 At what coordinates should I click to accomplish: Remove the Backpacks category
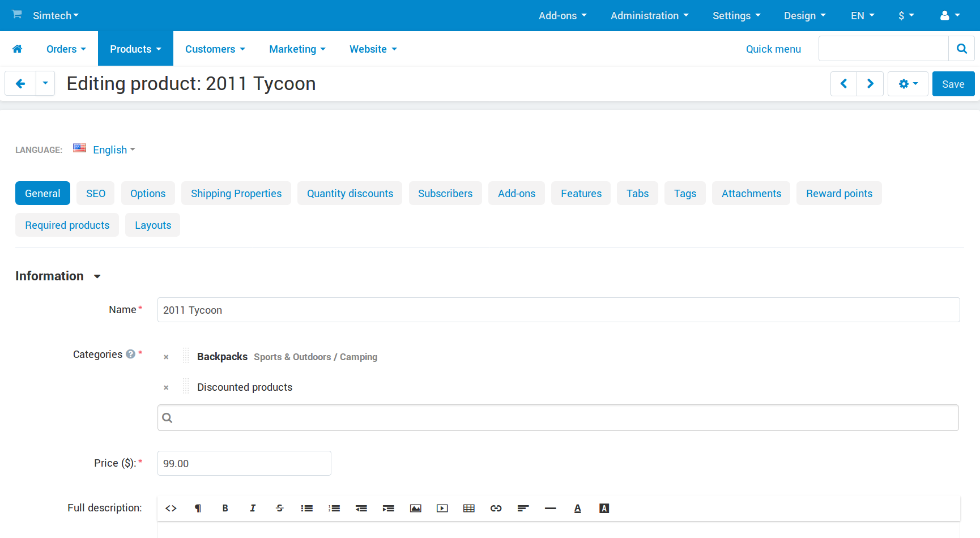coord(166,357)
